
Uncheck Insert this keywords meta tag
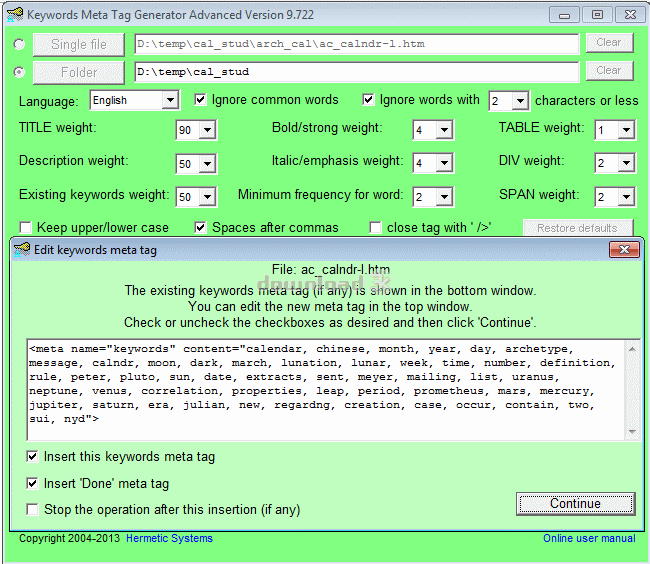pyautogui.click(x=32, y=457)
